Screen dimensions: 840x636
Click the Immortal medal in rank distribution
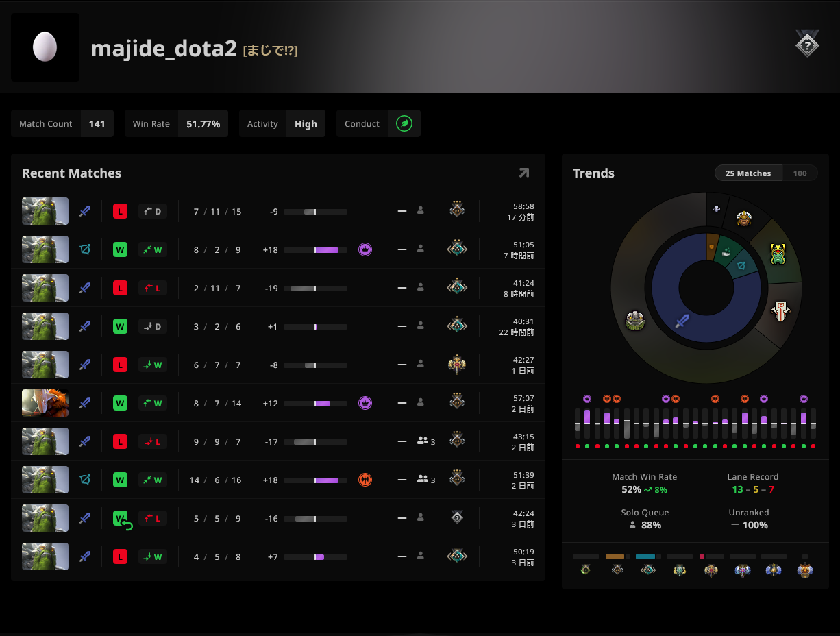click(x=805, y=570)
